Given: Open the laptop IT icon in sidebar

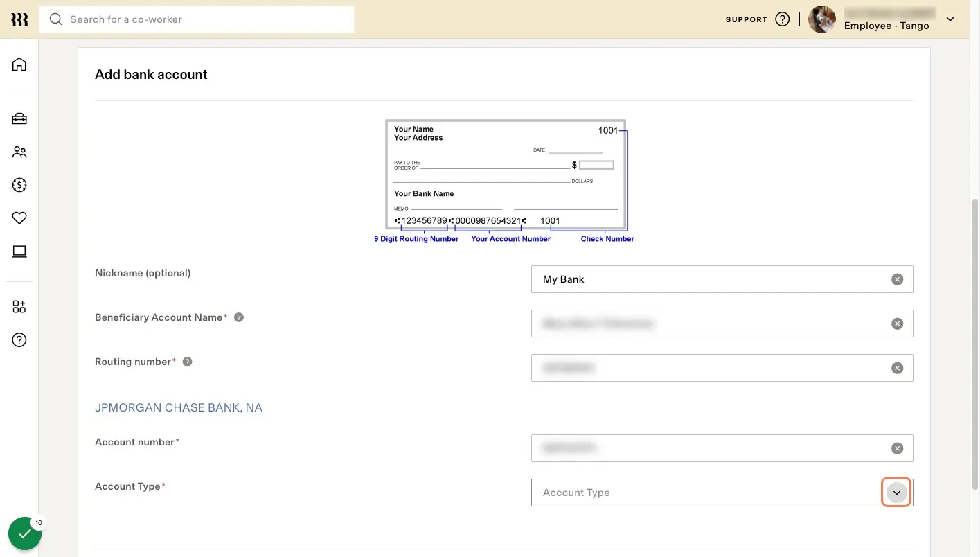Looking at the screenshot, I should pos(19,251).
